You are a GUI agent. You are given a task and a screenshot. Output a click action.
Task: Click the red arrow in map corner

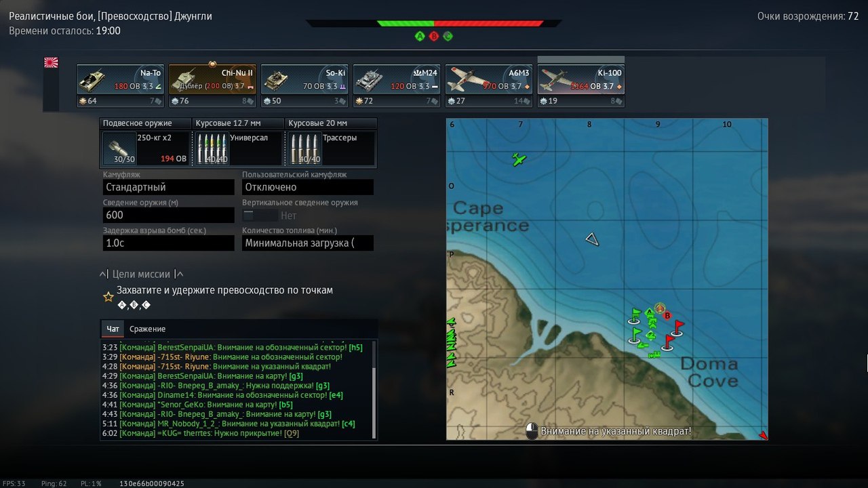pyautogui.click(x=763, y=434)
